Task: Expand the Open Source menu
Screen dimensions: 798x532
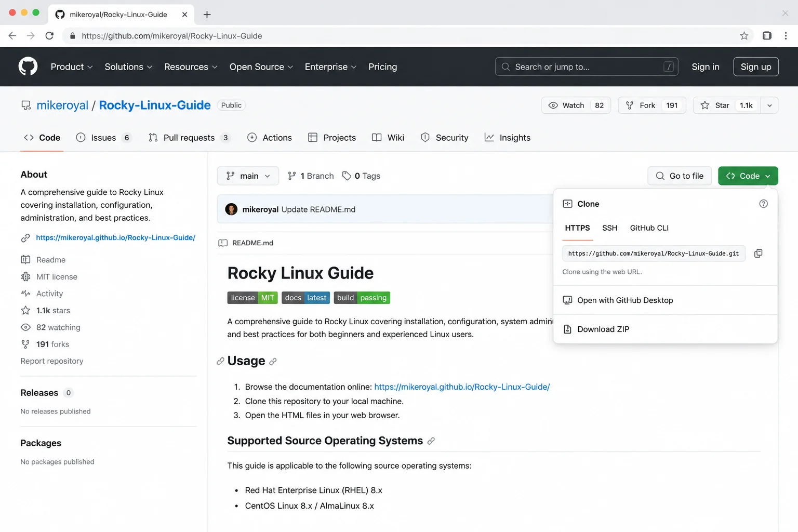Action: 261,67
